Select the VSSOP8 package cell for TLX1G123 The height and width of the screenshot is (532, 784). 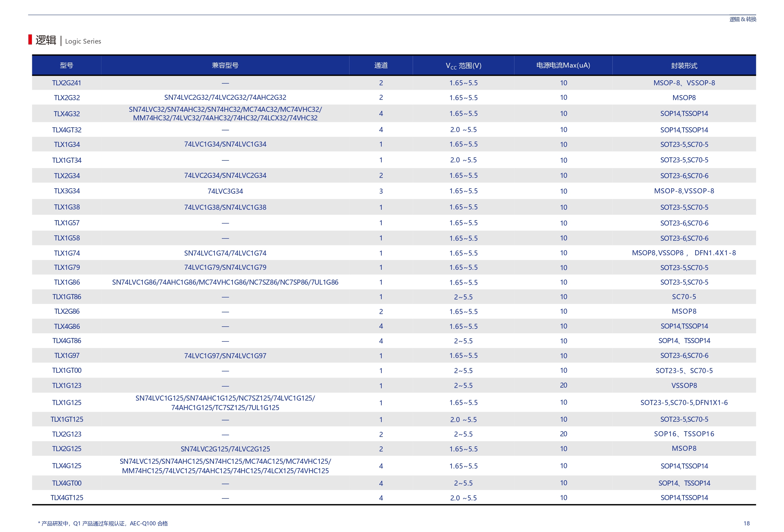[x=684, y=386]
